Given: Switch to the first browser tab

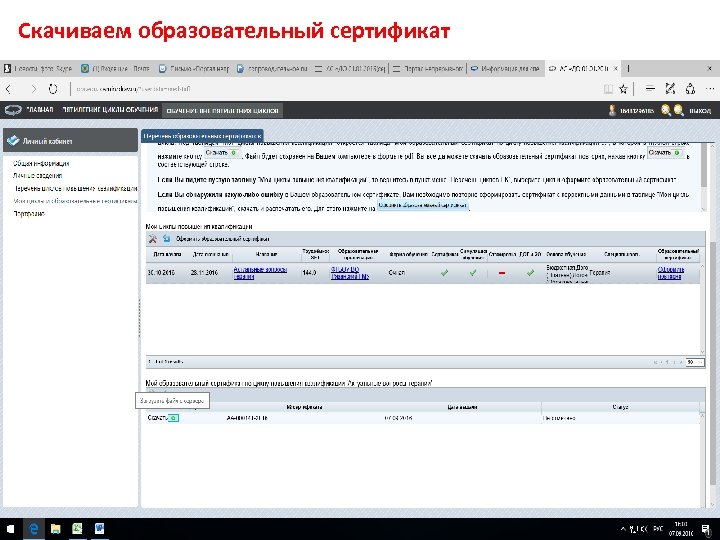Looking at the screenshot, I should point(39,68).
